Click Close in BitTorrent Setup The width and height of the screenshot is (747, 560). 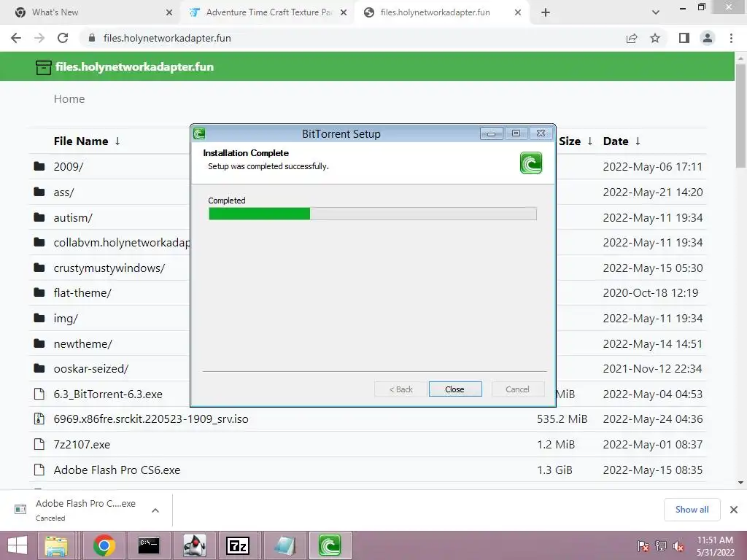pos(455,389)
